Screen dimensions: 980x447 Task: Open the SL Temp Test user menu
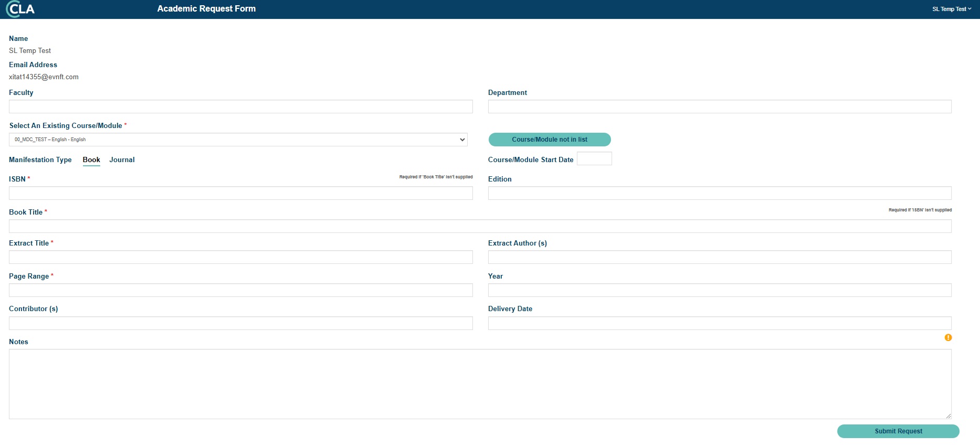(951, 9)
